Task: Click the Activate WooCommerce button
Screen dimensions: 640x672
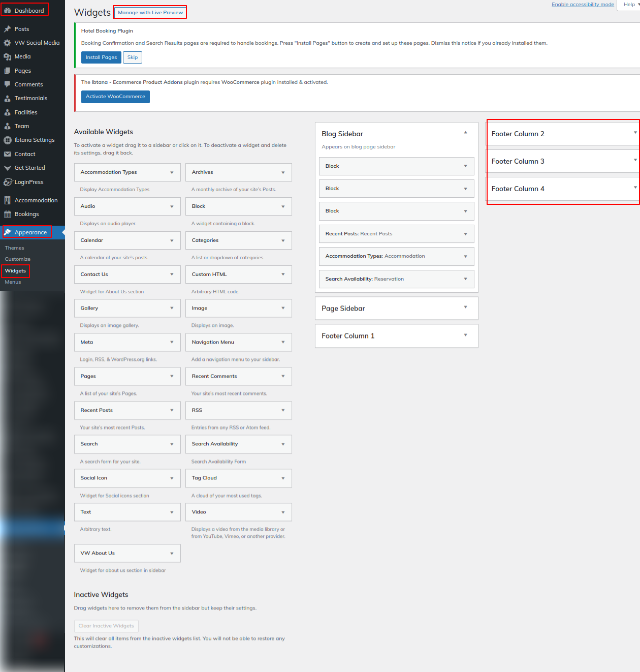Action: [115, 97]
